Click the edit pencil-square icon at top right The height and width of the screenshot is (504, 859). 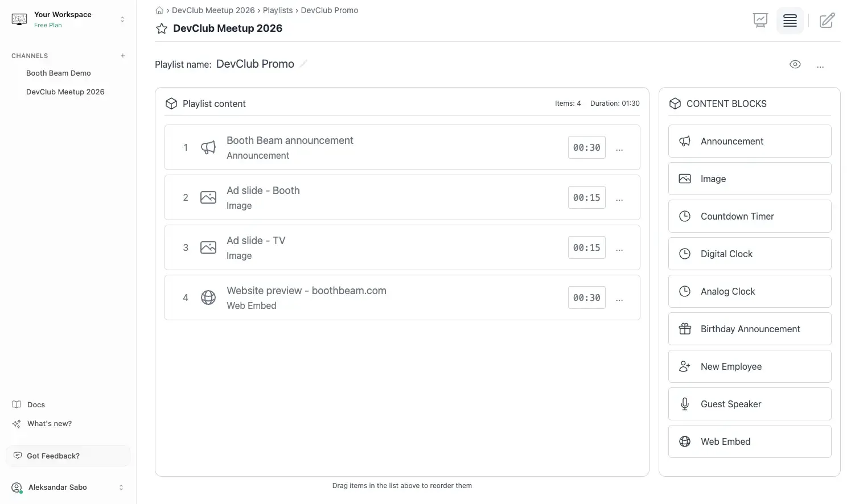827,20
